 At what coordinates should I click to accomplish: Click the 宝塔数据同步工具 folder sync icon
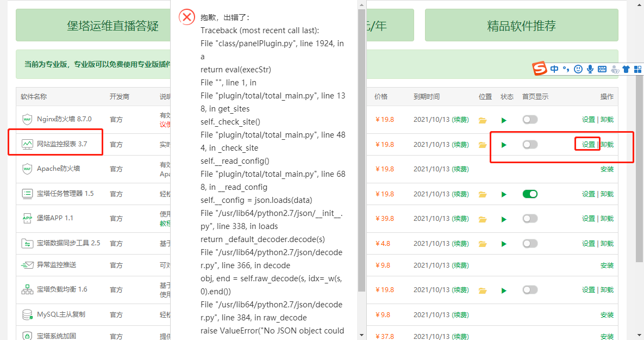pos(27,243)
